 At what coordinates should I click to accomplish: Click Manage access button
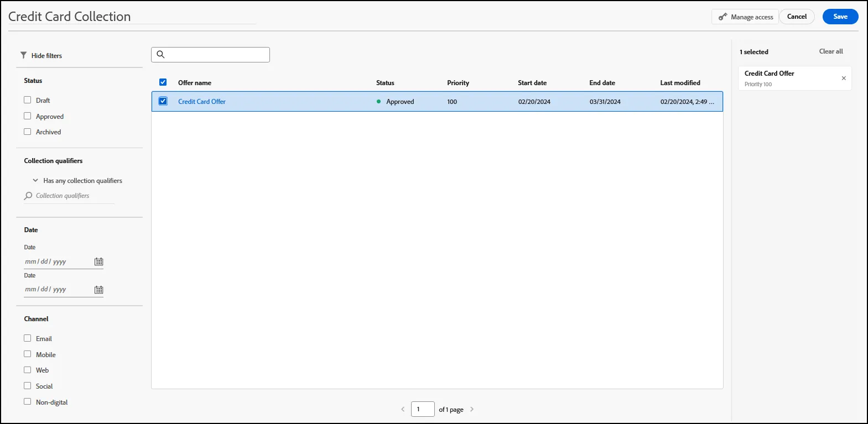click(x=745, y=17)
